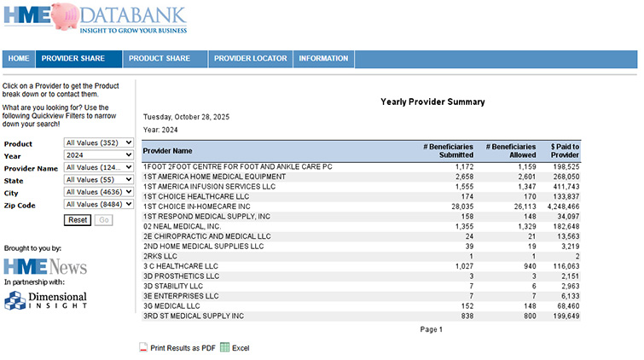Open the INFORMATION tab

[323, 59]
